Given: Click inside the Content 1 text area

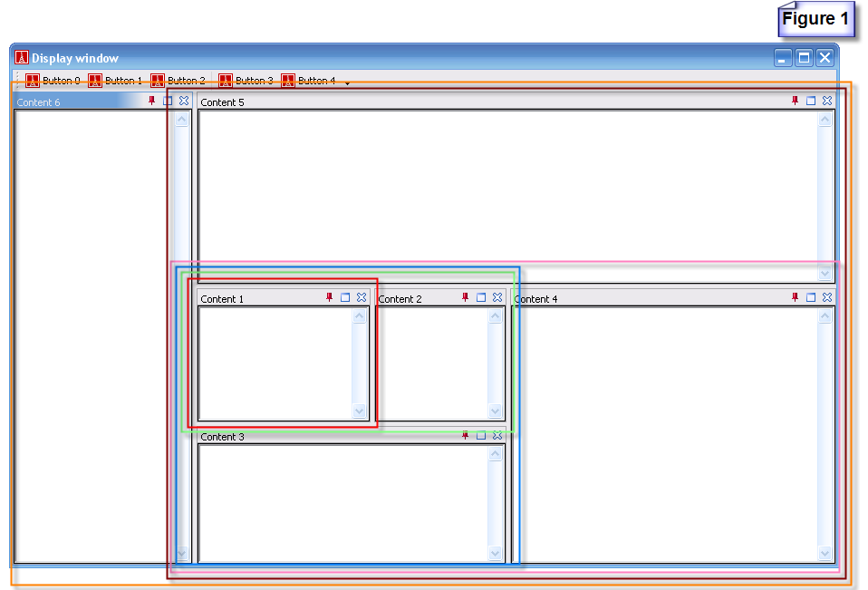Looking at the screenshot, I should click(x=275, y=363).
